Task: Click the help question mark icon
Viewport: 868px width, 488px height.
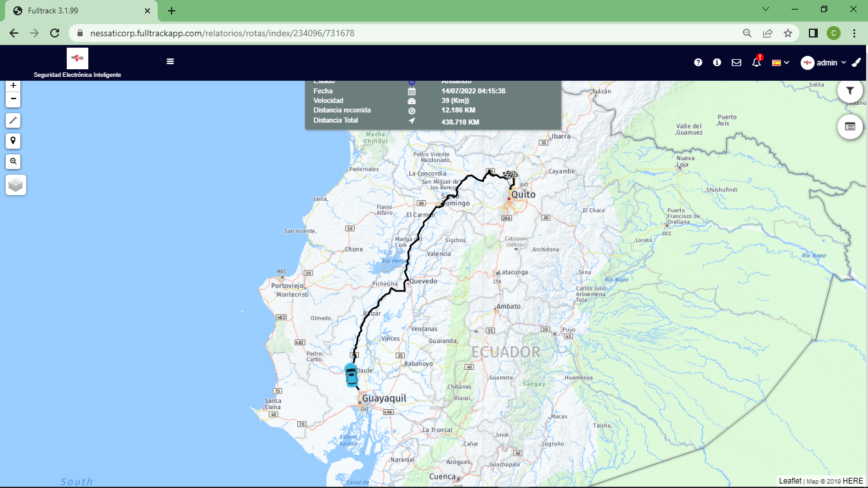Action: click(x=698, y=62)
